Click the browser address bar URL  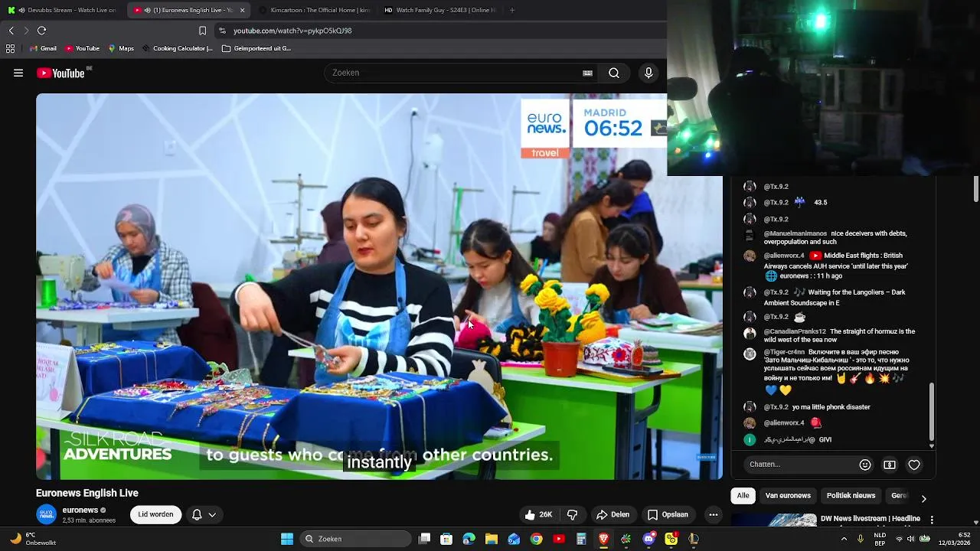(x=292, y=31)
